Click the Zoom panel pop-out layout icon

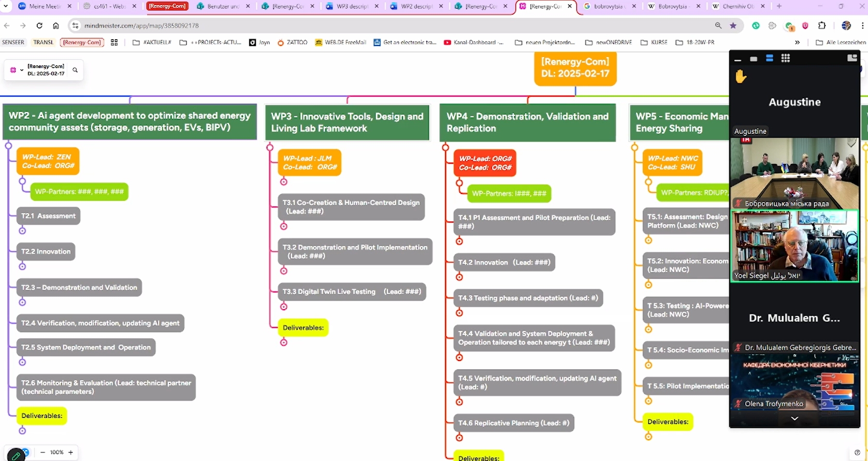pyautogui.click(x=852, y=58)
